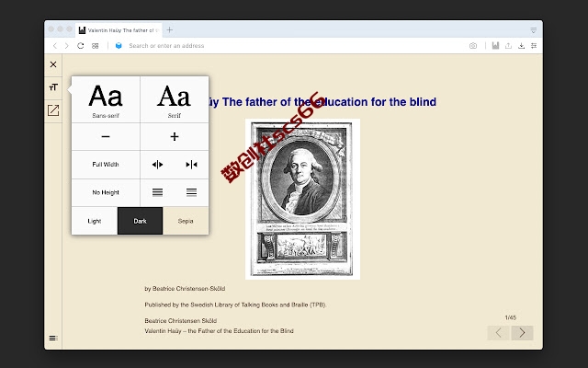Go to previous page arrow
This screenshot has height=368, width=588.
pos(498,333)
